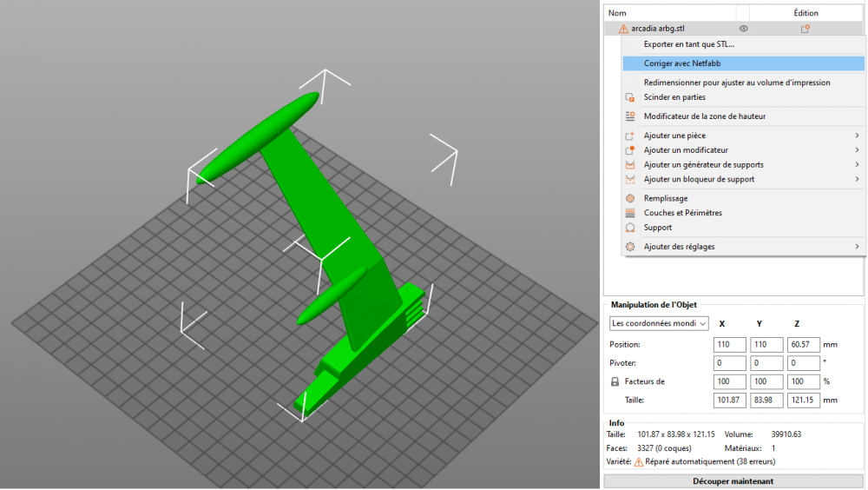The image size is (868, 490).
Task: Click Taille Y field showing 83.98
Action: [766, 400]
